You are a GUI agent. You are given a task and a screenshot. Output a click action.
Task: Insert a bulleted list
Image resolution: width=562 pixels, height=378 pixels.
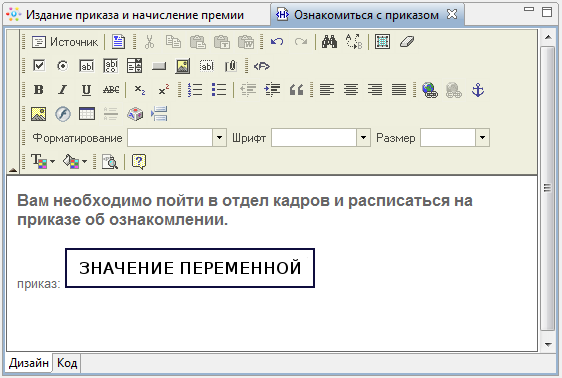219,90
